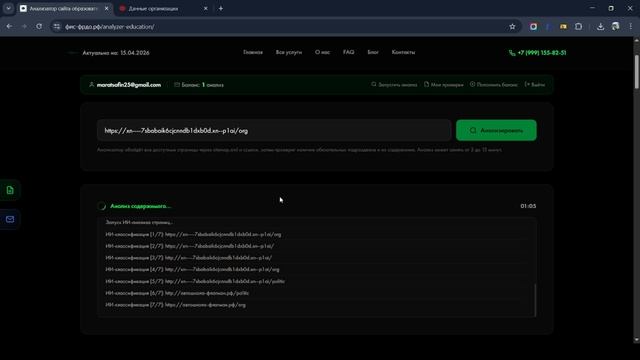This screenshot has height=360, width=640.
Task: Switch to the 'Данные организации' tab
Action: coord(163,8)
